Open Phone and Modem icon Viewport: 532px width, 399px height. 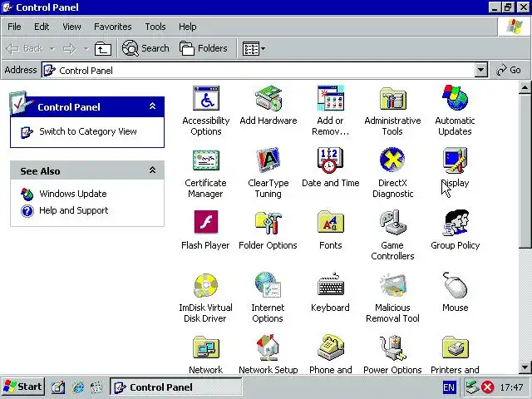(x=331, y=347)
